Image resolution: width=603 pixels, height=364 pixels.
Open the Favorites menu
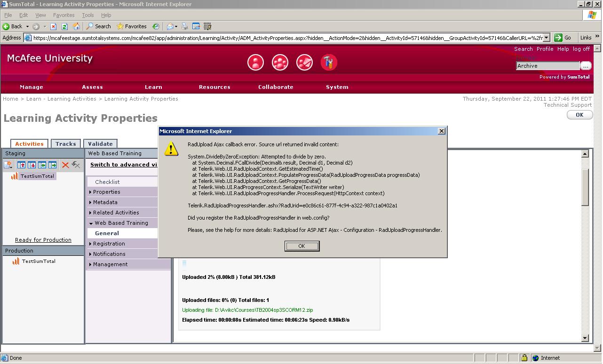click(x=63, y=15)
